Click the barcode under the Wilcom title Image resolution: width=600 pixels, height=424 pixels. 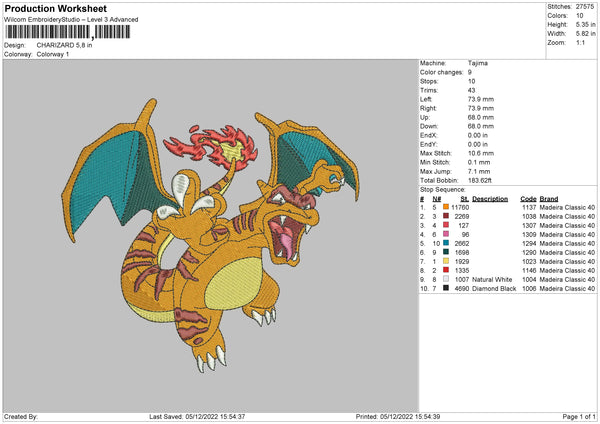(67, 32)
